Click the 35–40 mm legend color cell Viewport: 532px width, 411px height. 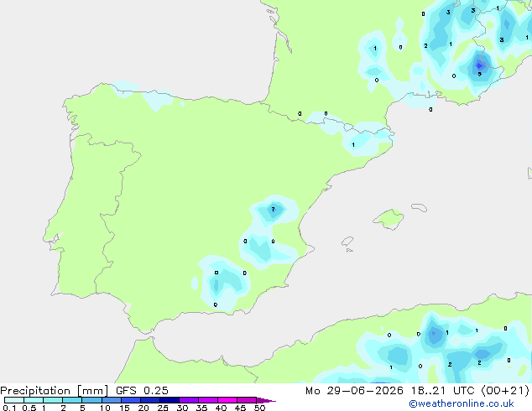click(x=207, y=400)
